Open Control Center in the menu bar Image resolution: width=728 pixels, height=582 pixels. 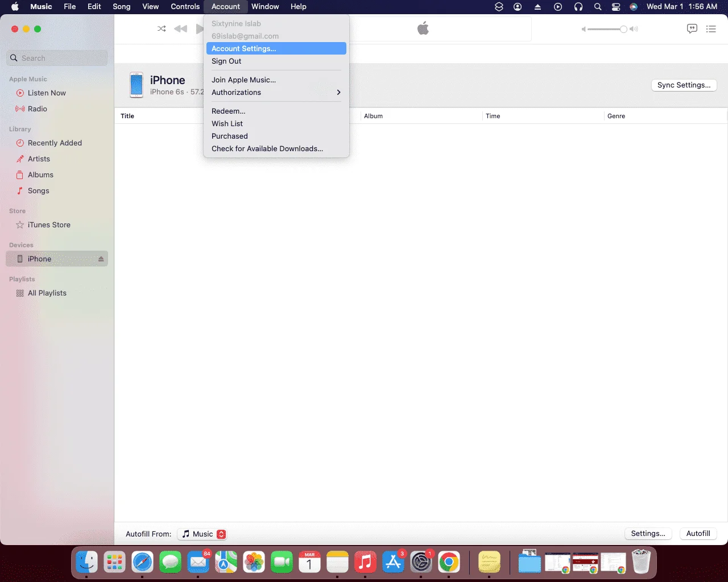tap(616, 7)
